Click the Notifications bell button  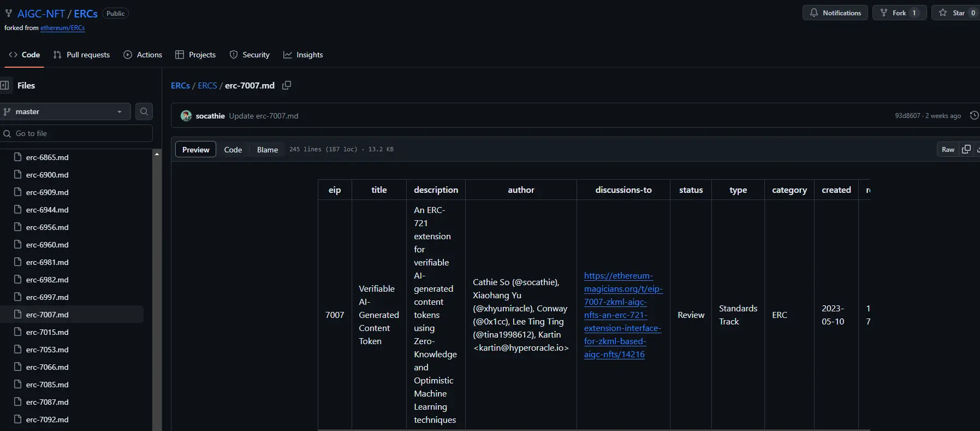[835, 13]
